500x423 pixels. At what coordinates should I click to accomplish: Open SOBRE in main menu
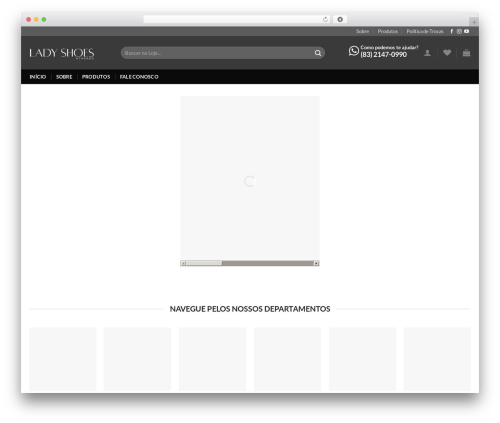click(x=64, y=77)
